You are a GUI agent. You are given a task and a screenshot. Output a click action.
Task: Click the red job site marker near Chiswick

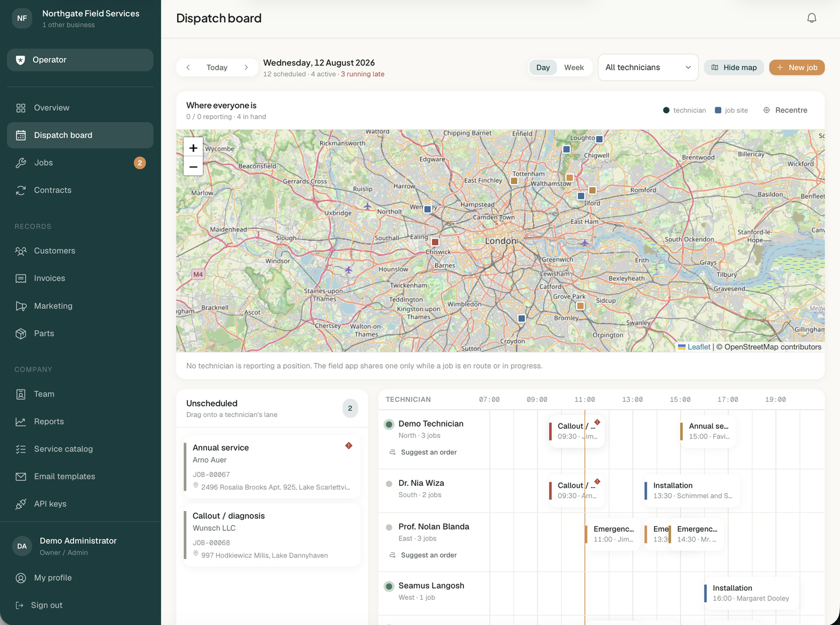pyautogui.click(x=435, y=242)
